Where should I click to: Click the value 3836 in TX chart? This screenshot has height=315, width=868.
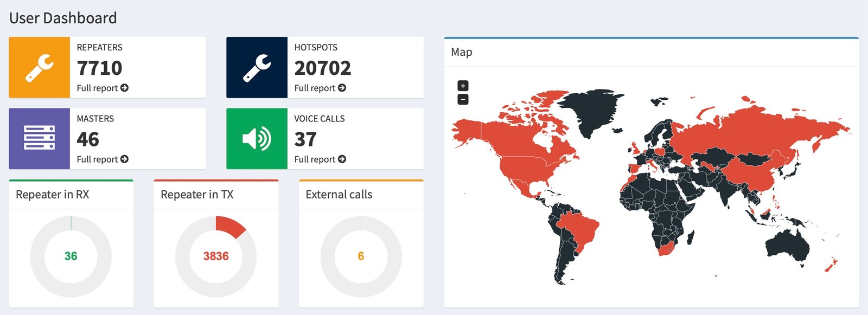click(x=216, y=256)
